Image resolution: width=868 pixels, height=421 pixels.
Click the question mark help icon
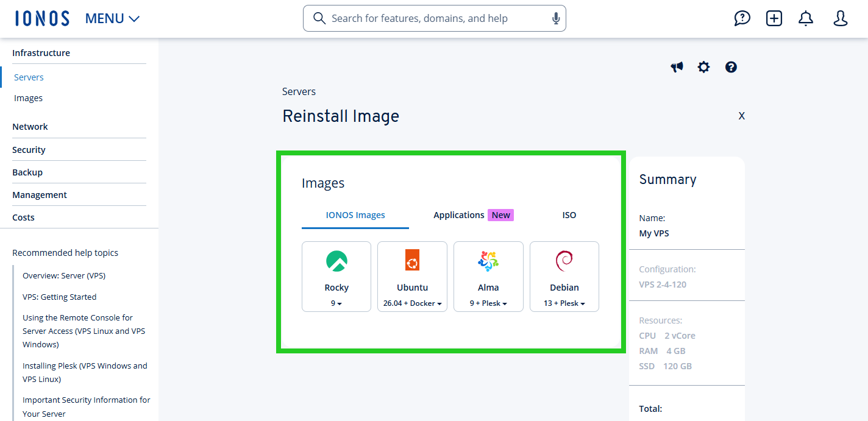tap(731, 67)
